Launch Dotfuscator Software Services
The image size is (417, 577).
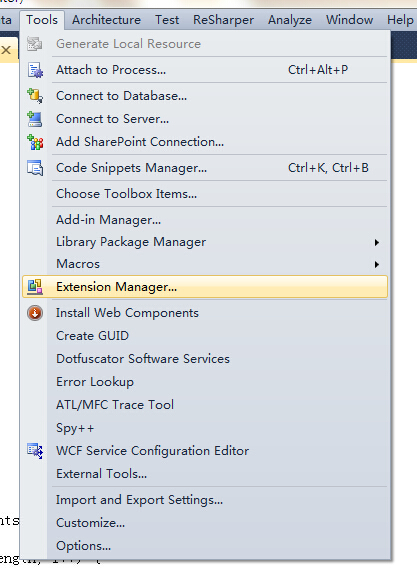coord(205,359)
